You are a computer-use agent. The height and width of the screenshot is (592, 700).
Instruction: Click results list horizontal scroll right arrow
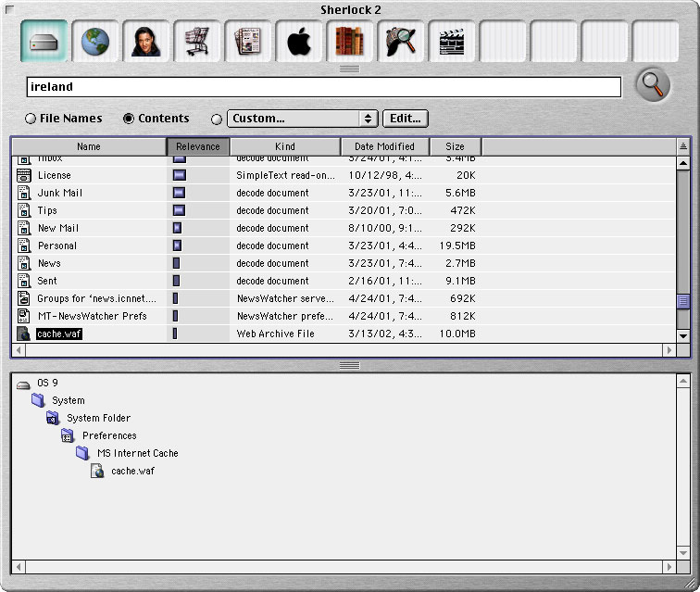[669, 350]
